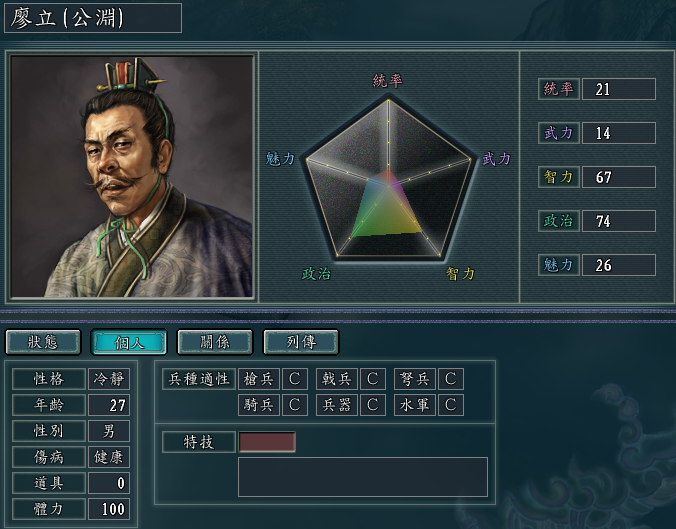Click the empty 特技 skill swatch

coord(267,442)
